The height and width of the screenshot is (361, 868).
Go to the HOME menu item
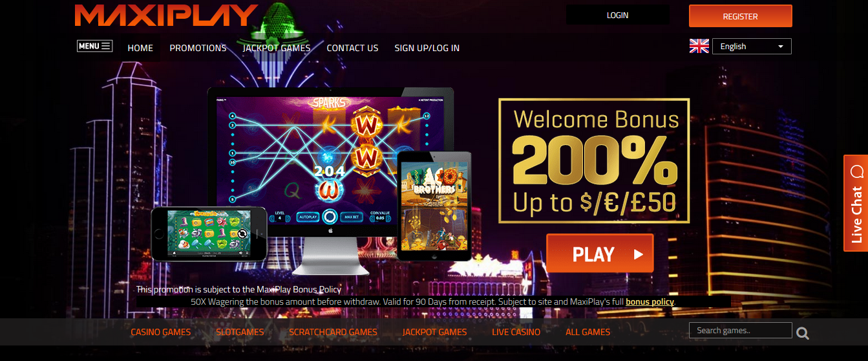(140, 48)
